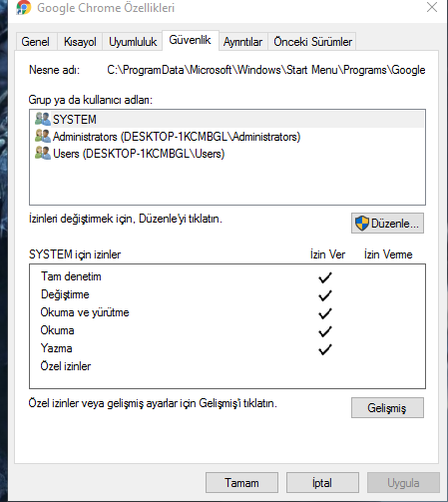The width and height of the screenshot is (448, 502).
Task: Click the object name path field
Action: pos(265,70)
